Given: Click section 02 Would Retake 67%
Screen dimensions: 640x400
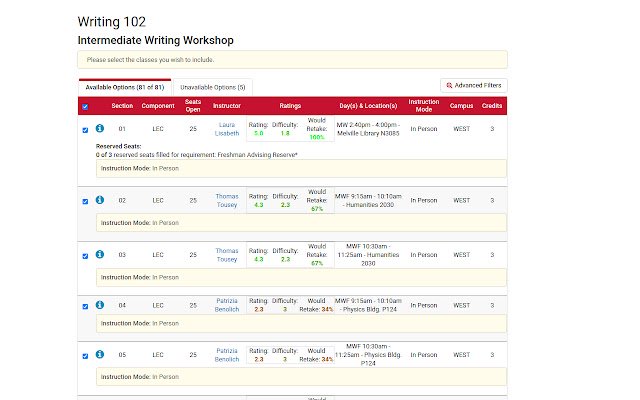Looking at the screenshot, I should coord(317,209).
